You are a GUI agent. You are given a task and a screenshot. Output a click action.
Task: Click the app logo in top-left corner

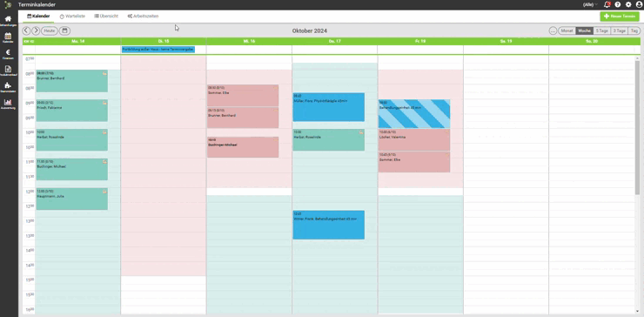8,4
